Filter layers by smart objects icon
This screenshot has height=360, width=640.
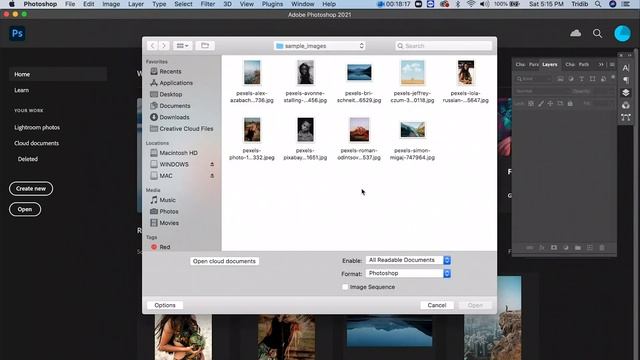tap(603, 79)
